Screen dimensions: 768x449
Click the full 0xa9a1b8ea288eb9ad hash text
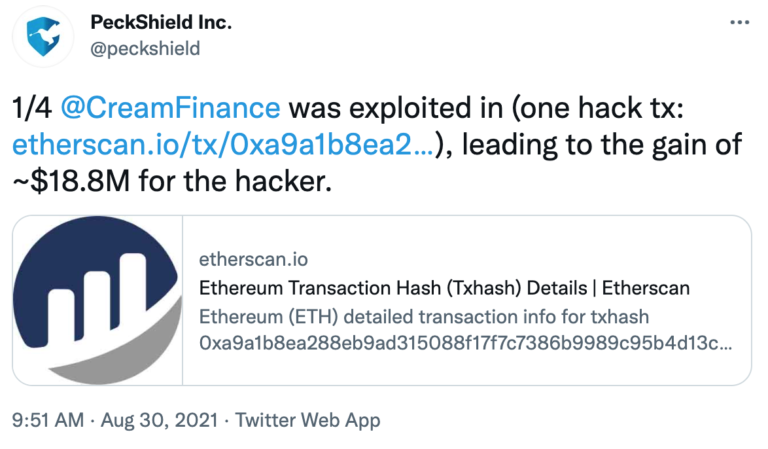[465, 343]
